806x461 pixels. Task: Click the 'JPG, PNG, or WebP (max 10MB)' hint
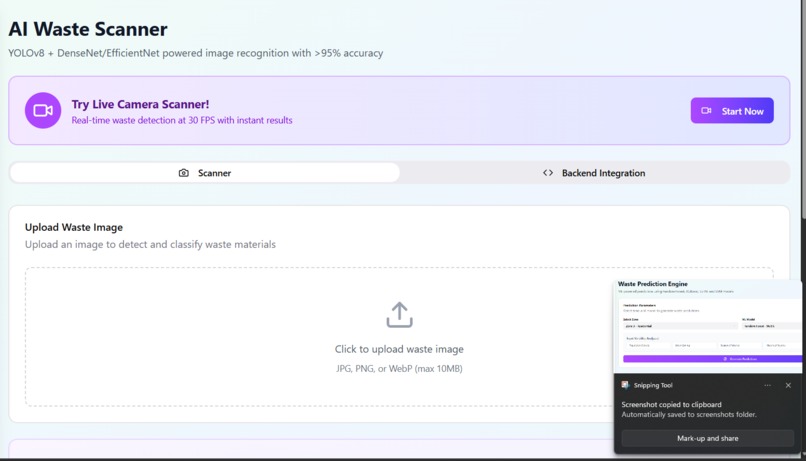pos(399,368)
